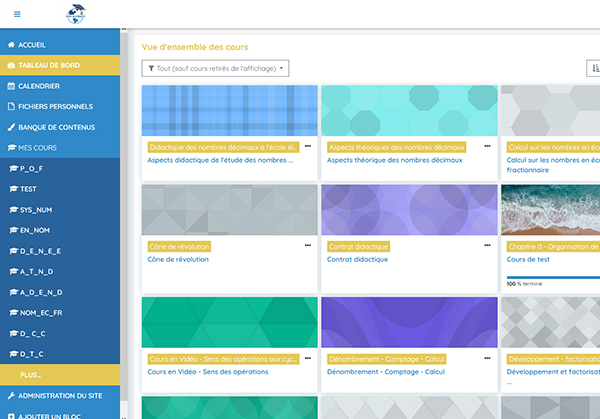Open Accueil from the sidebar
The width and height of the screenshot is (600, 419).
[32, 45]
